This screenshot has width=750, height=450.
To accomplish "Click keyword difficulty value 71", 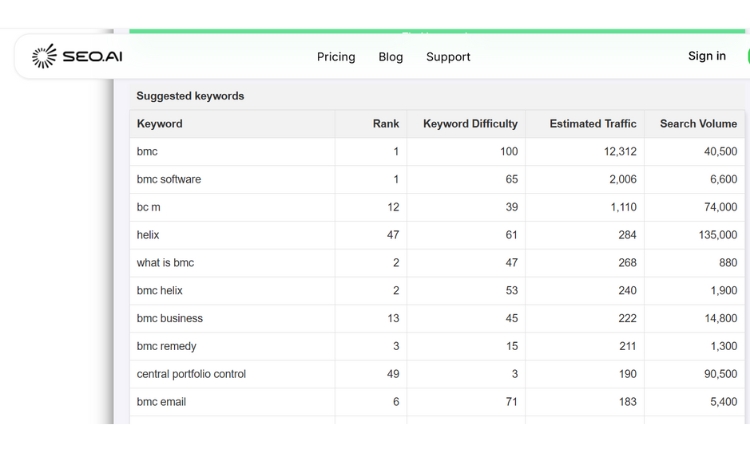I will coord(512,402).
